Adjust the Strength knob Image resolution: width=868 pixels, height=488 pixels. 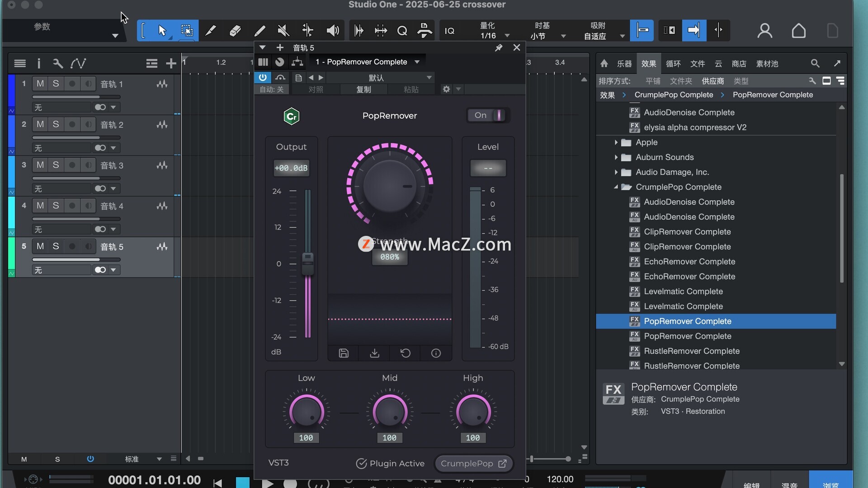point(389,186)
